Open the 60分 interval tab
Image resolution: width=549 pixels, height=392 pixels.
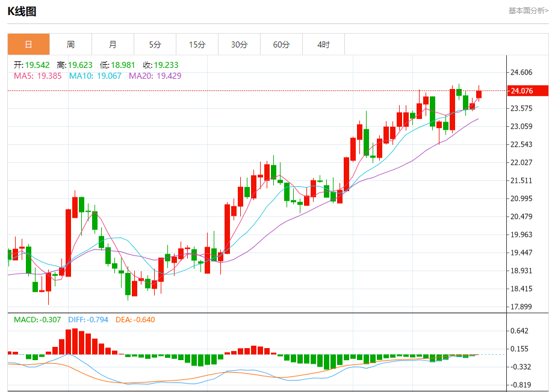281,44
